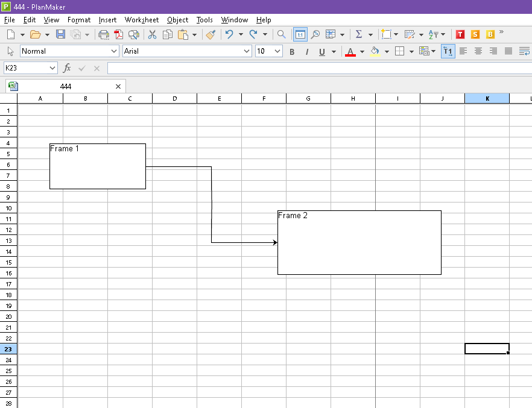Click the cell address box showing K23
This screenshot has width=532, height=408.
30,68
